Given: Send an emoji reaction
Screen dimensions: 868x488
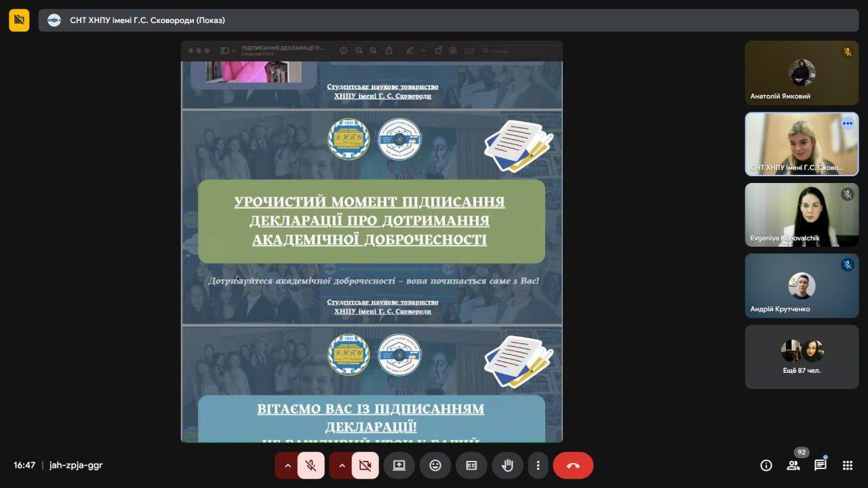Looking at the screenshot, I should [x=435, y=466].
